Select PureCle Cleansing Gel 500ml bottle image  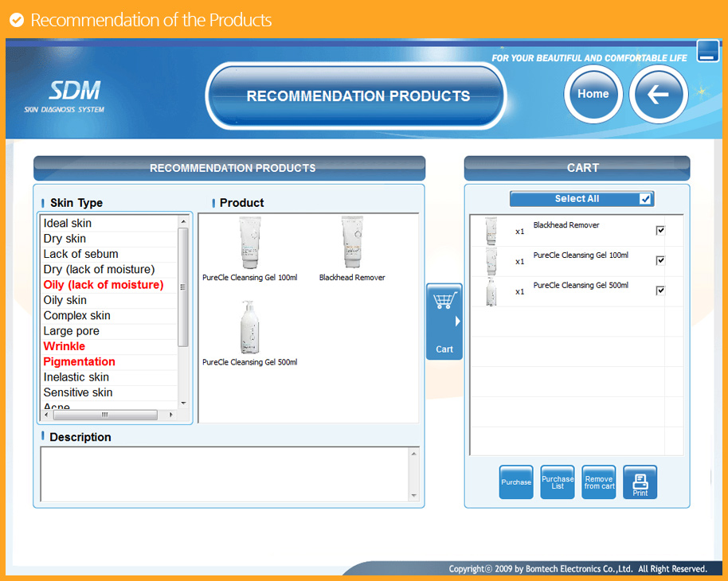point(249,327)
